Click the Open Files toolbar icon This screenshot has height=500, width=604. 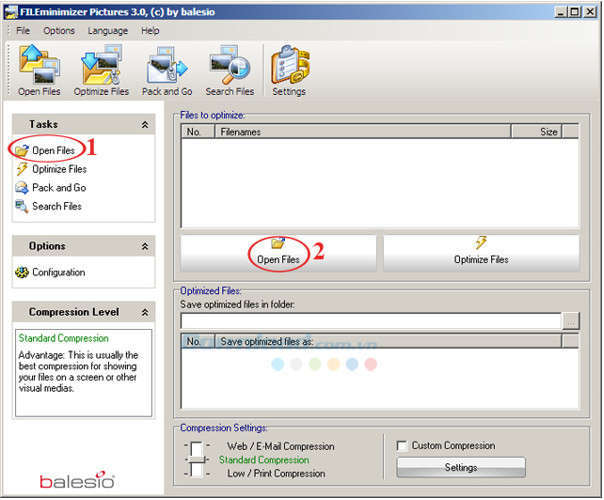pyautogui.click(x=39, y=70)
